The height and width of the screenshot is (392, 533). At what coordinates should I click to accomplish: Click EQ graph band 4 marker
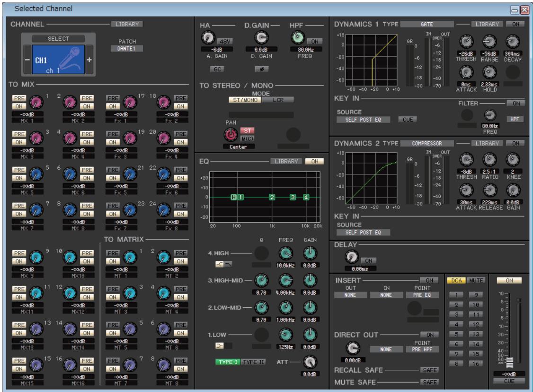306,197
